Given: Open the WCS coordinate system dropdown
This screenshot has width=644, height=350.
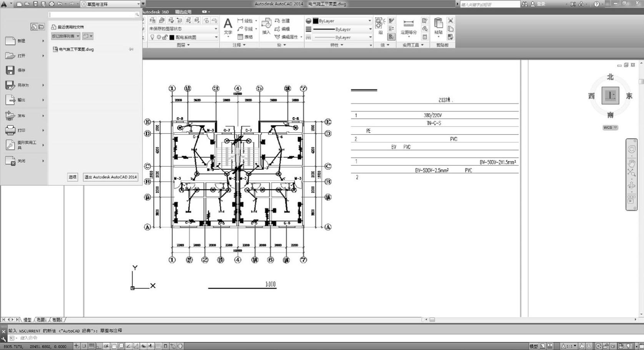Looking at the screenshot, I should pyautogui.click(x=610, y=128).
